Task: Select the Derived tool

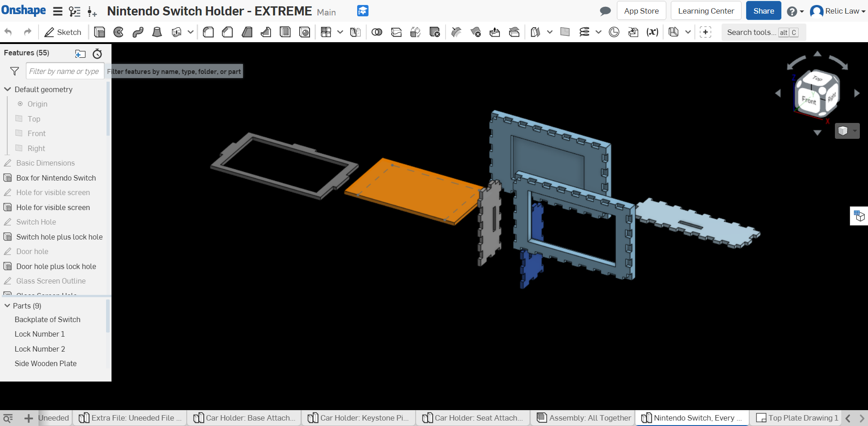Action: [x=633, y=32]
